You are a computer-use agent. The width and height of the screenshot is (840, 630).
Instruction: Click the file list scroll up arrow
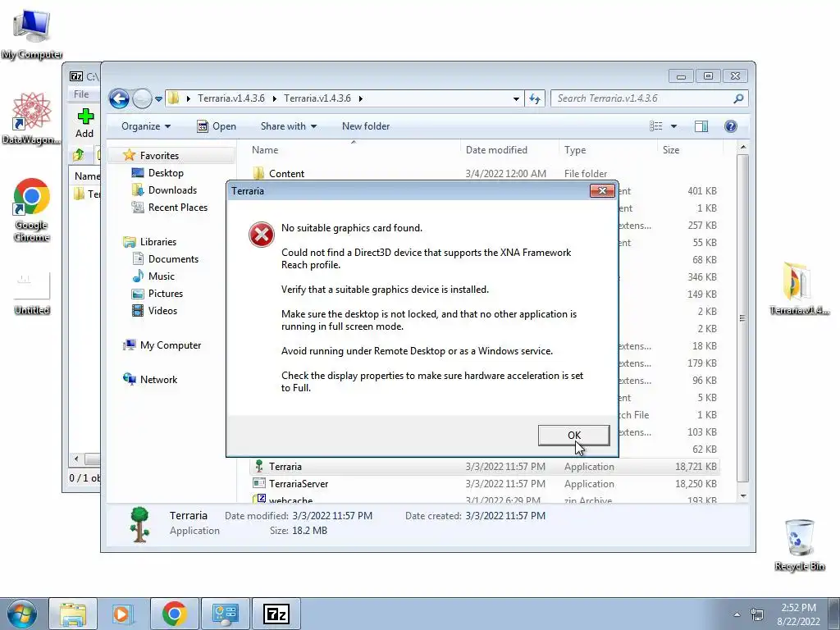pos(742,147)
